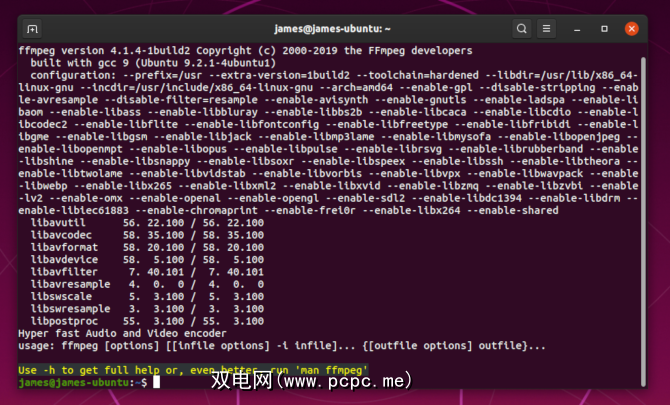The height and width of the screenshot is (405, 670).
Task: Click the 'Use -h to get full help' line
Action: pyautogui.click(x=193, y=370)
